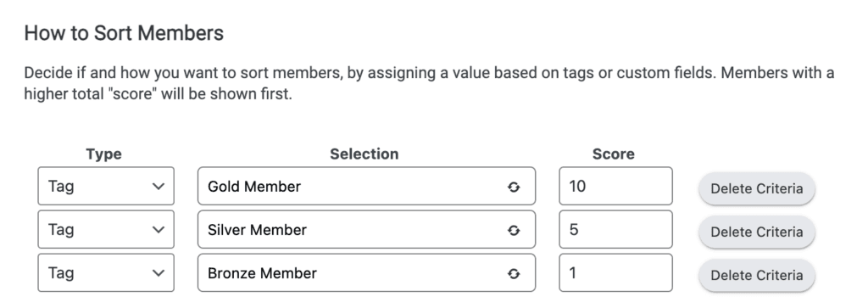Image resolution: width=868 pixels, height=308 pixels.
Task: Focus the Score field containing 1
Action: pos(615,272)
